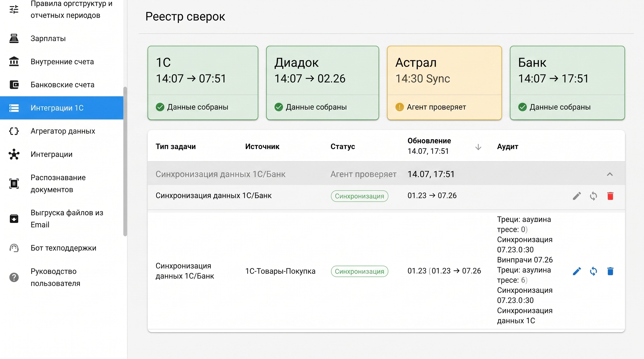
Task: Click the 01.23 (01.23 → 07.26 update cell
Action: [444, 271]
